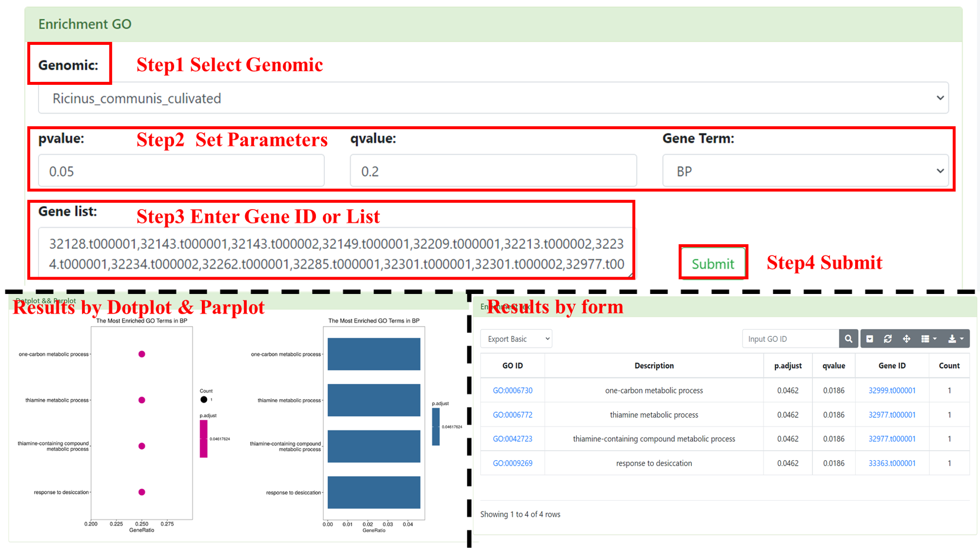
Task: Click the fullscreen arrows icon
Action: coord(906,339)
